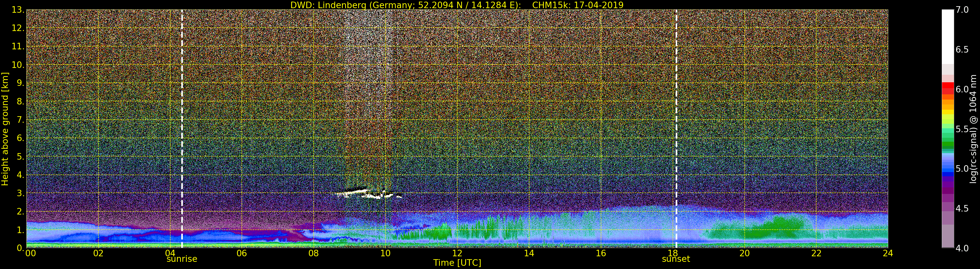Click the 6.0 colorbar tick label

point(962,89)
